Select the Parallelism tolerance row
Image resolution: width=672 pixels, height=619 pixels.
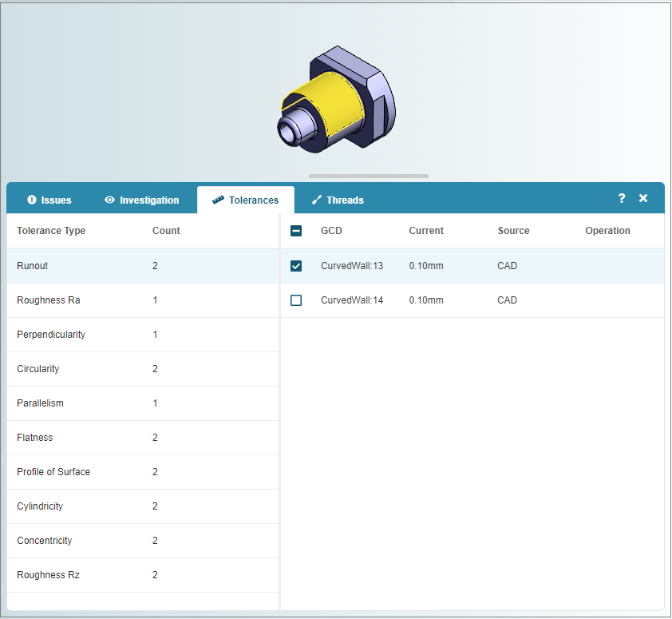[x=143, y=403]
